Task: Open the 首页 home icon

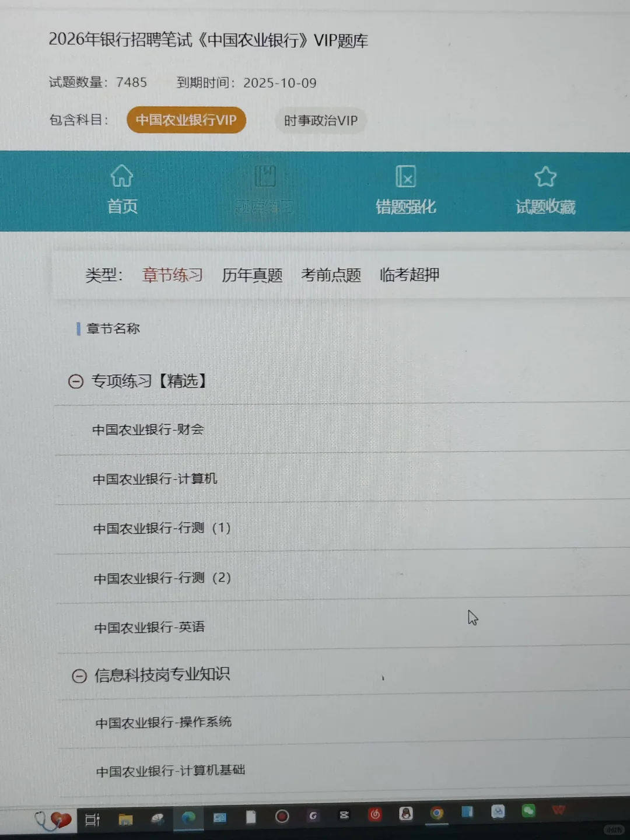Action: click(122, 176)
